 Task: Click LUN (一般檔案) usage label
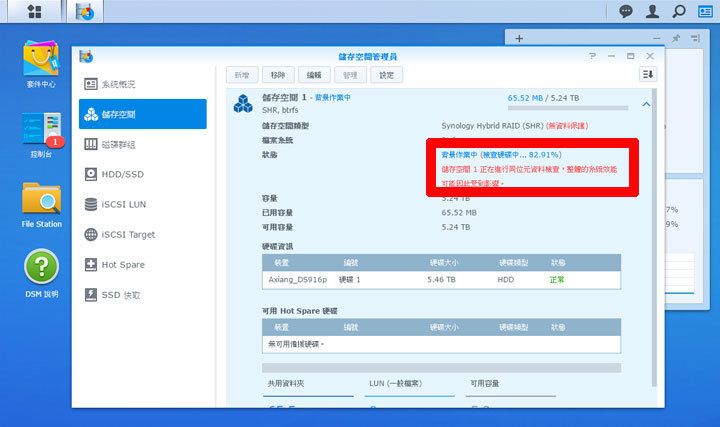click(x=395, y=383)
